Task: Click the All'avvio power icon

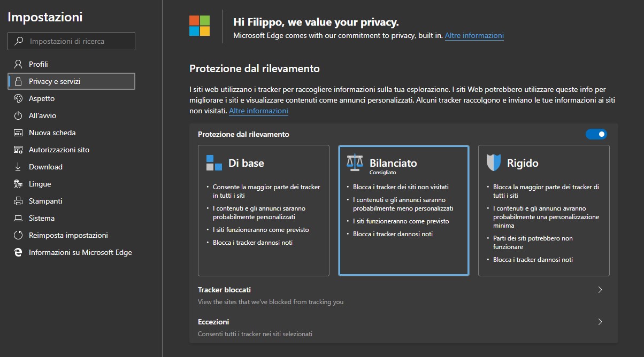Action: (18, 115)
